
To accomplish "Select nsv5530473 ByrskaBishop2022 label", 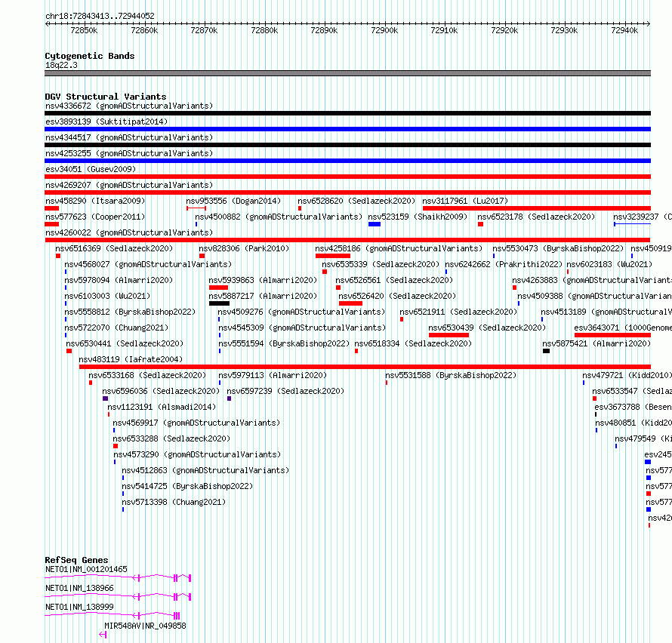I will point(558,248).
